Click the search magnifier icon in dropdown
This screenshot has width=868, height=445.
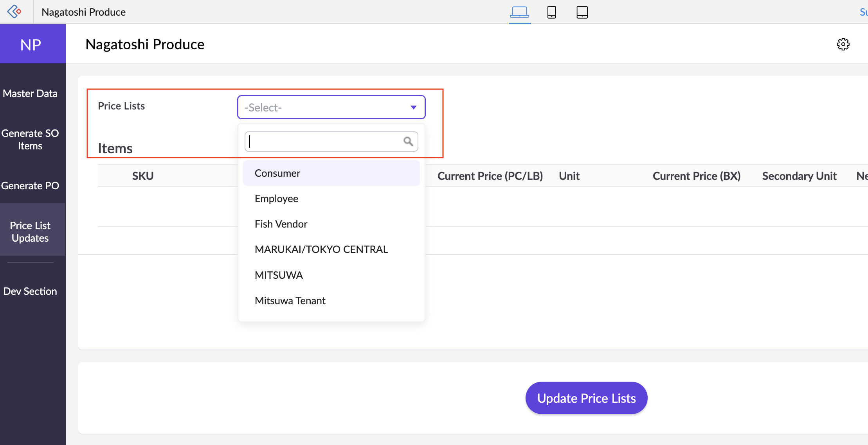408,142
